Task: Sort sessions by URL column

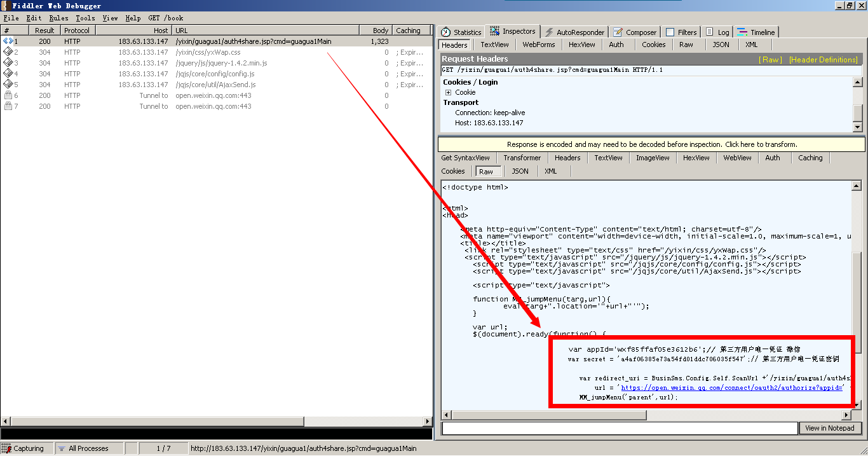Action: [x=266, y=30]
